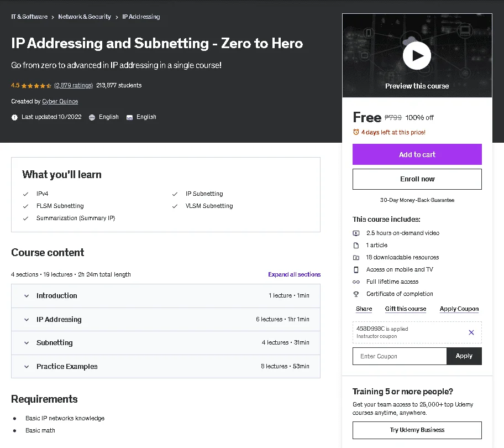Try Udemy Business
504x448 pixels.
pos(417,430)
